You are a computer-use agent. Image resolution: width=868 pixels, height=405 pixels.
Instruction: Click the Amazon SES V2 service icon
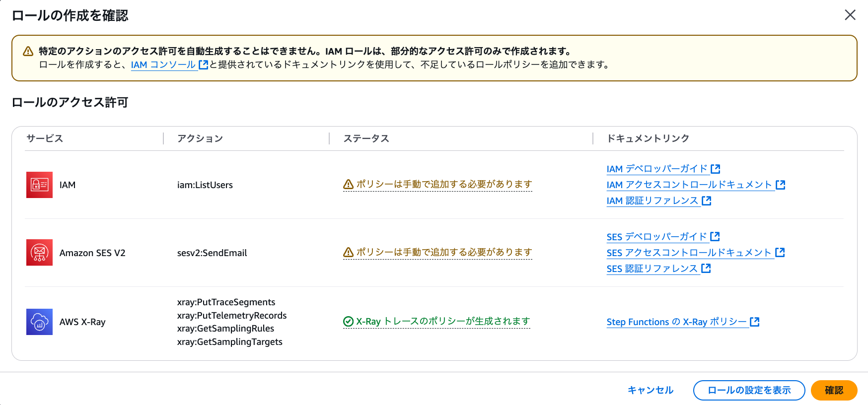tap(39, 253)
